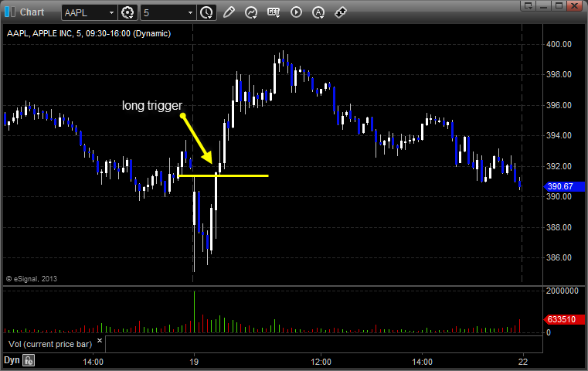Click the red 633510 volume marker
Screen dimensions: 588x371
(x=563, y=320)
